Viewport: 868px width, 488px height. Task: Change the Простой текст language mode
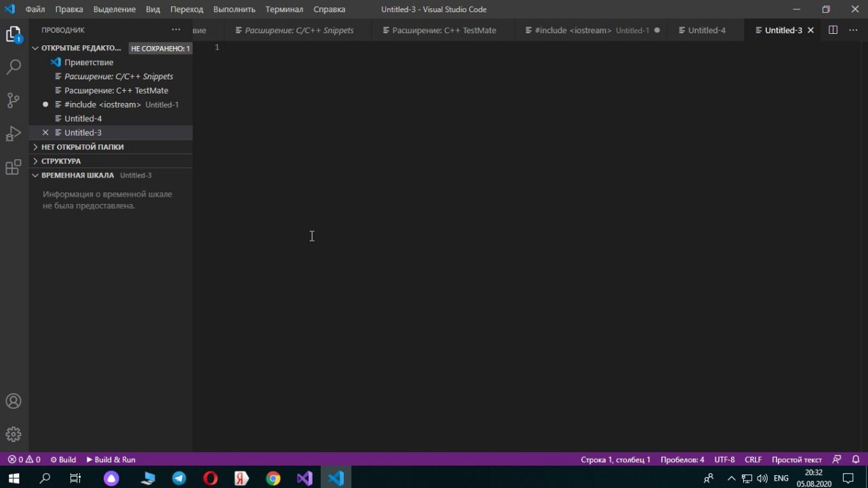coord(797,460)
